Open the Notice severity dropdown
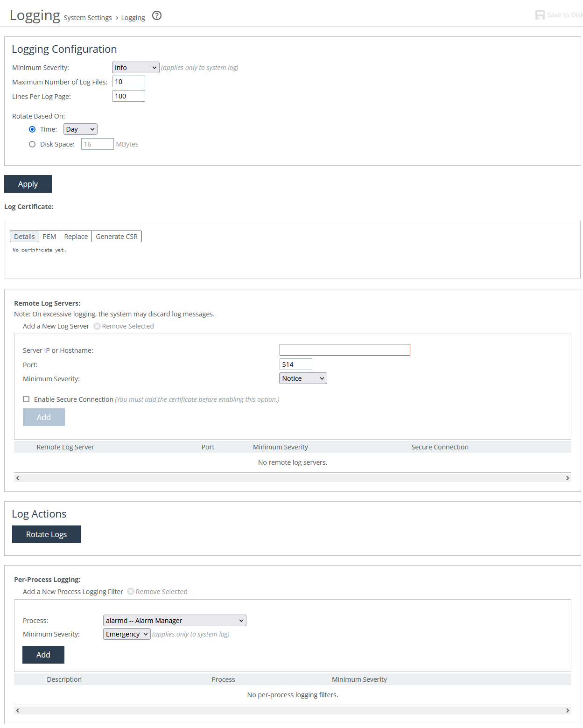The width and height of the screenshot is (583, 728). coord(303,378)
